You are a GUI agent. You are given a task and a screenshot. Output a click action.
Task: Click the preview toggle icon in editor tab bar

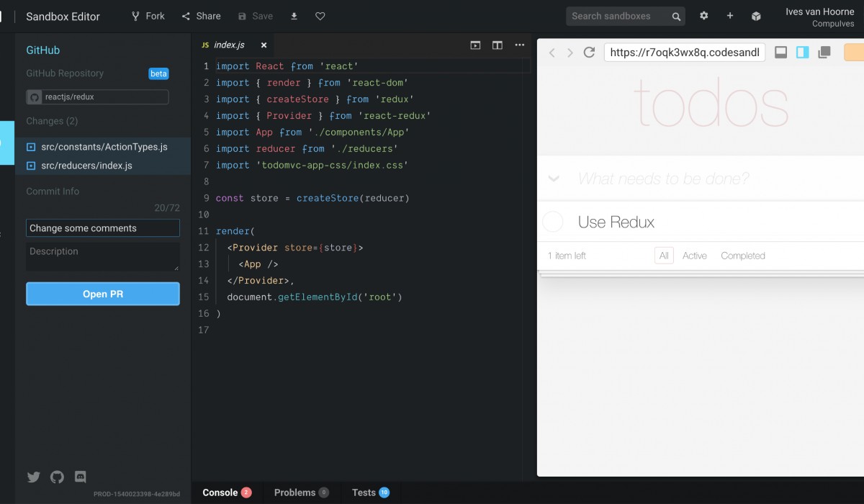(x=475, y=45)
